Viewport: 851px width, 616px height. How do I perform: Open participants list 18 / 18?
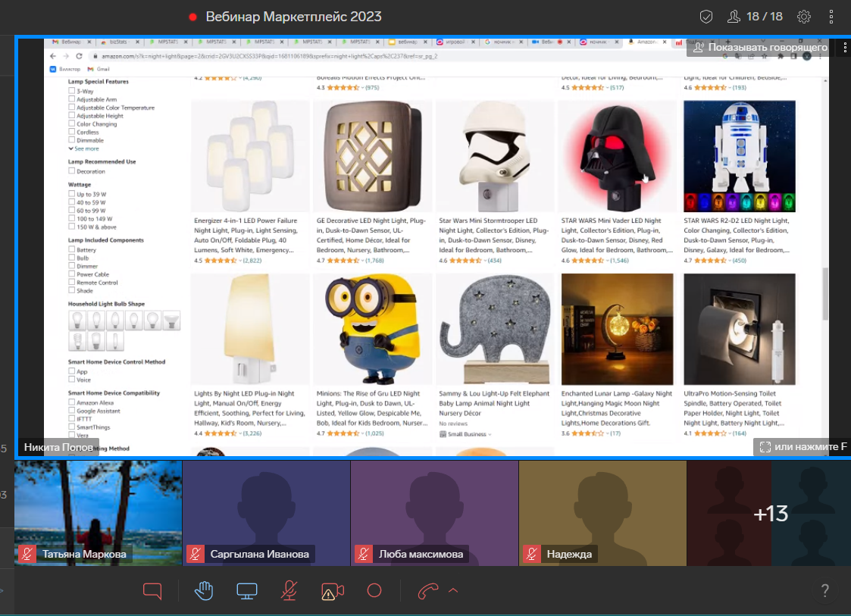tap(755, 17)
